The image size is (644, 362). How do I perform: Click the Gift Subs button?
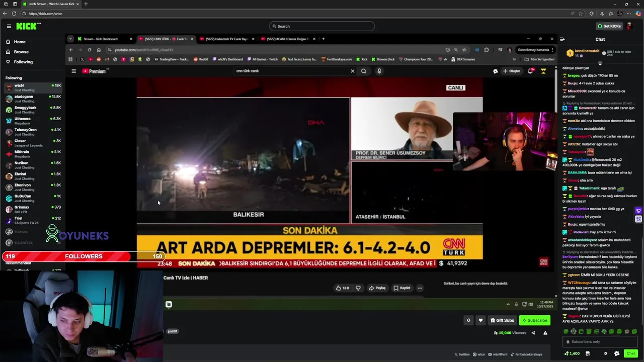[x=503, y=320]
